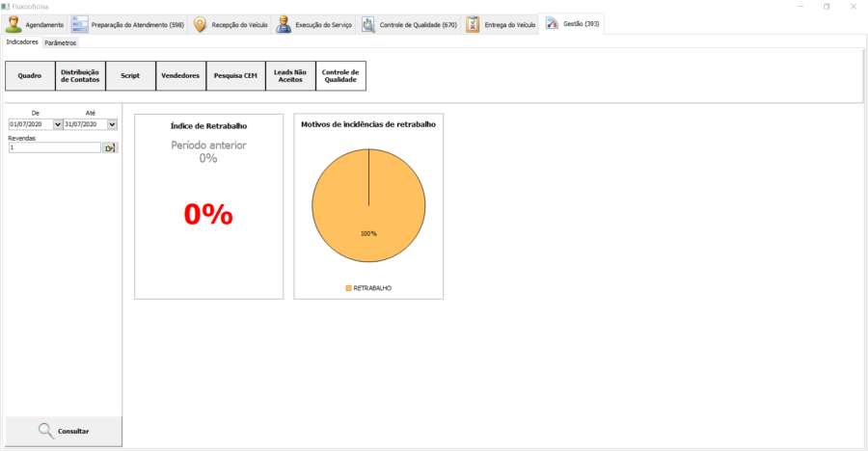Expand the De date dropdown
Screen dimensions: 868x451
[58, 124]
